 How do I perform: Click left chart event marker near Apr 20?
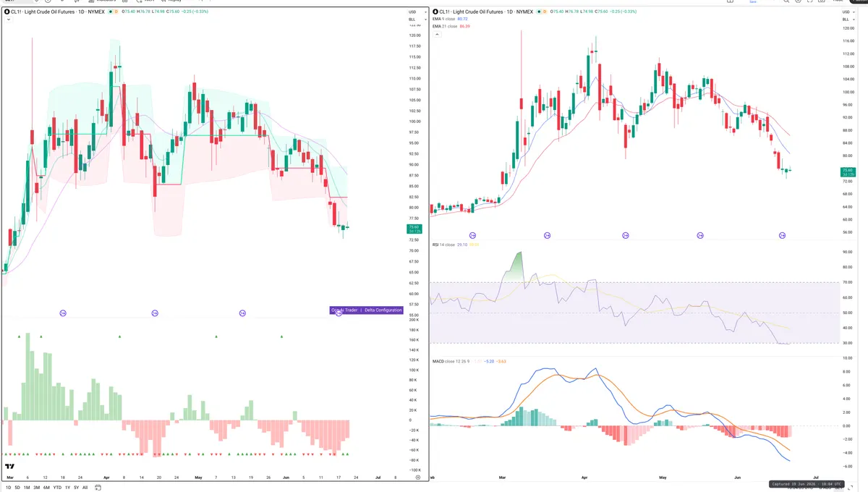point(155,313)
